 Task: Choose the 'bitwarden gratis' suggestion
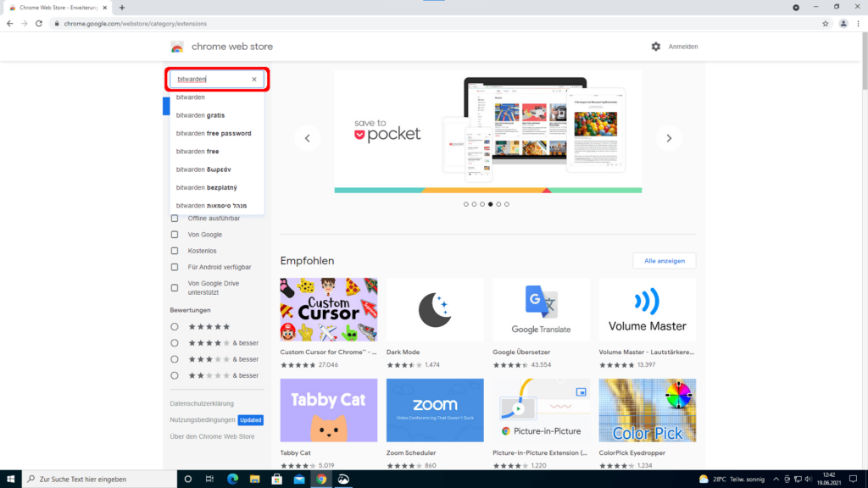(217, 115)
